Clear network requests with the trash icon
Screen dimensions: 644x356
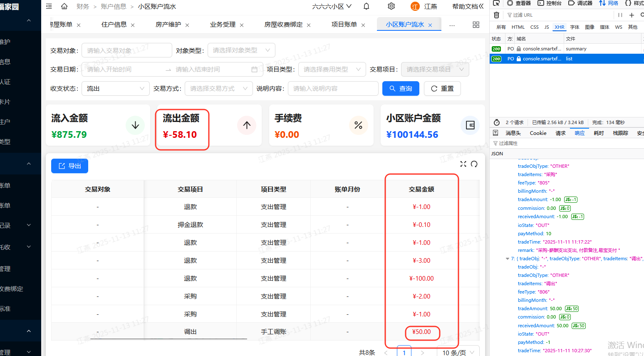tap(496, 15)
